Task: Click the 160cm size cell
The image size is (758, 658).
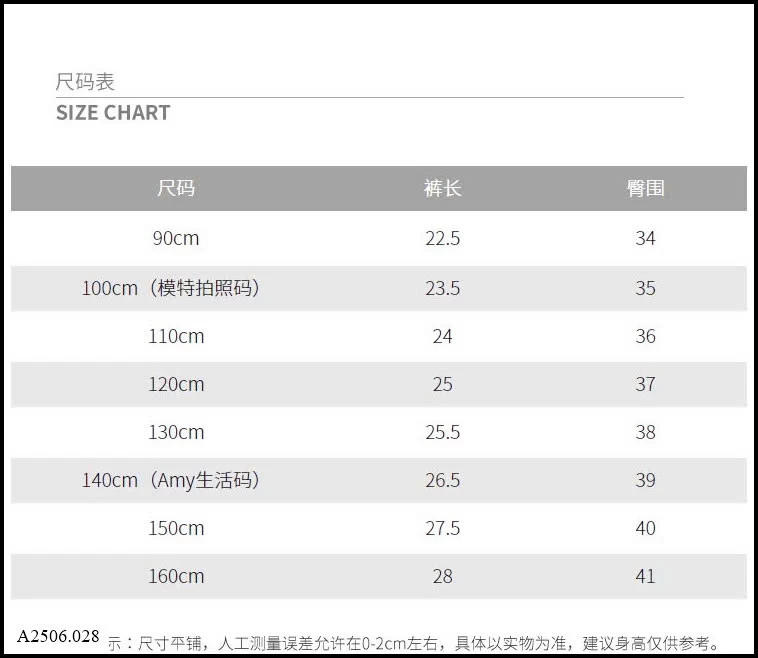Action: click(176, 576)
